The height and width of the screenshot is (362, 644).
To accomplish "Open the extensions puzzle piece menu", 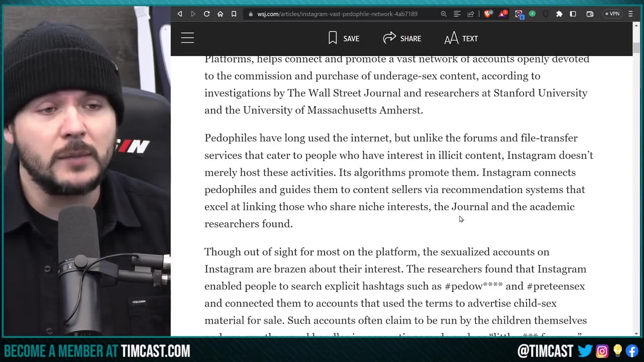I will pyautogui.click(x=559, y=14).
